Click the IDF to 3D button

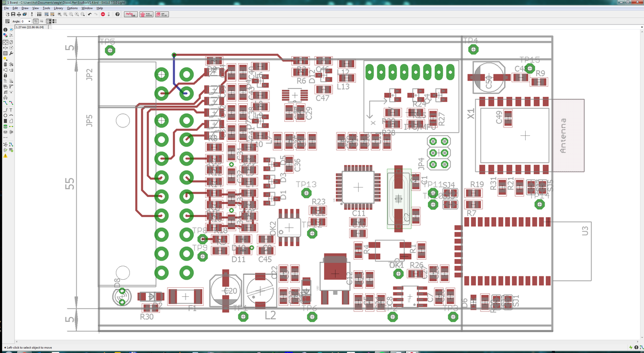[162, 15]
